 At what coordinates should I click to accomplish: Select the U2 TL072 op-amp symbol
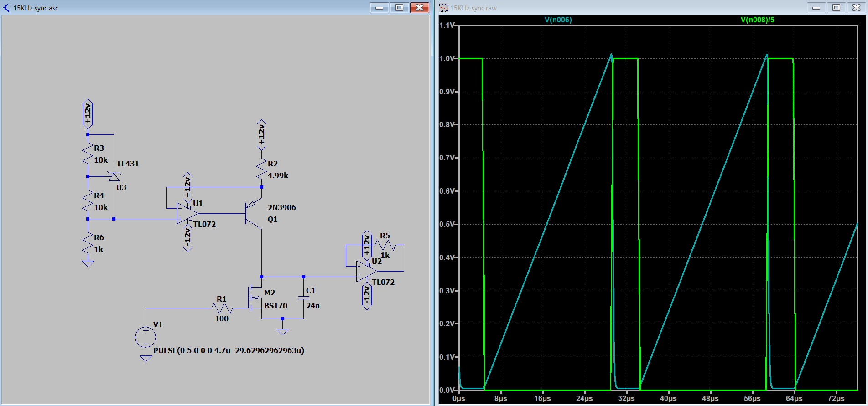point(366,271)
